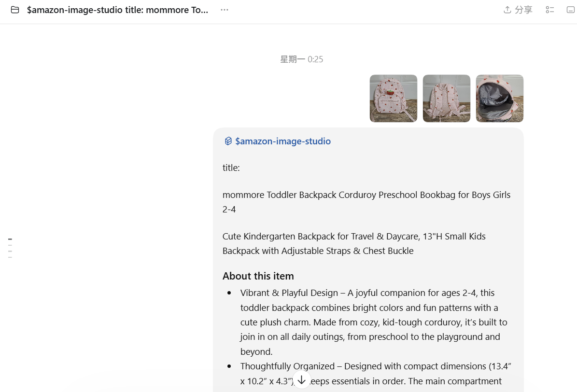The height and width of the screenshot is (392, 577).
Task: Select the dark first conversation outline marker
Action: pos(10,239)
